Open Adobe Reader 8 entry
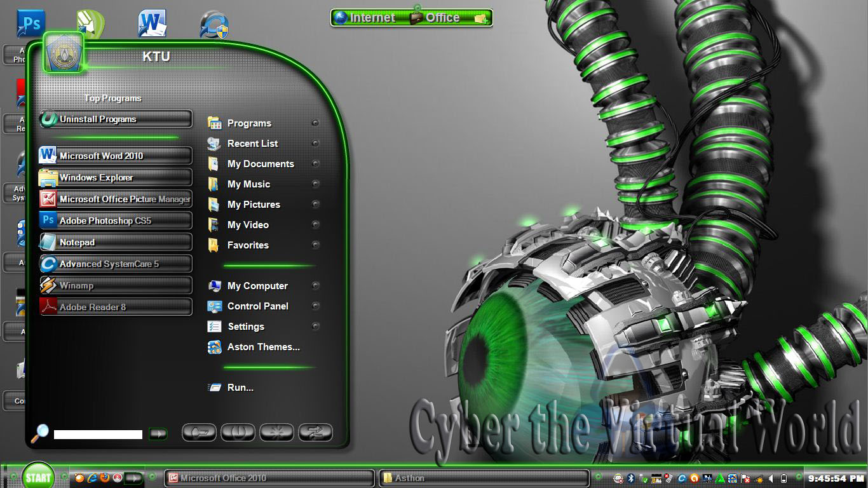The image size is (868, 488). [116, 307]
